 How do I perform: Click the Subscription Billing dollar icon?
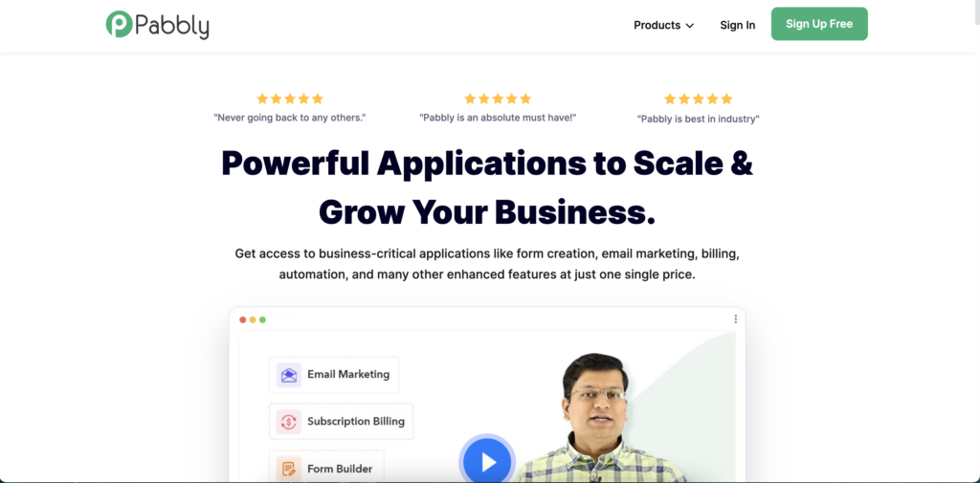(289, 422)
